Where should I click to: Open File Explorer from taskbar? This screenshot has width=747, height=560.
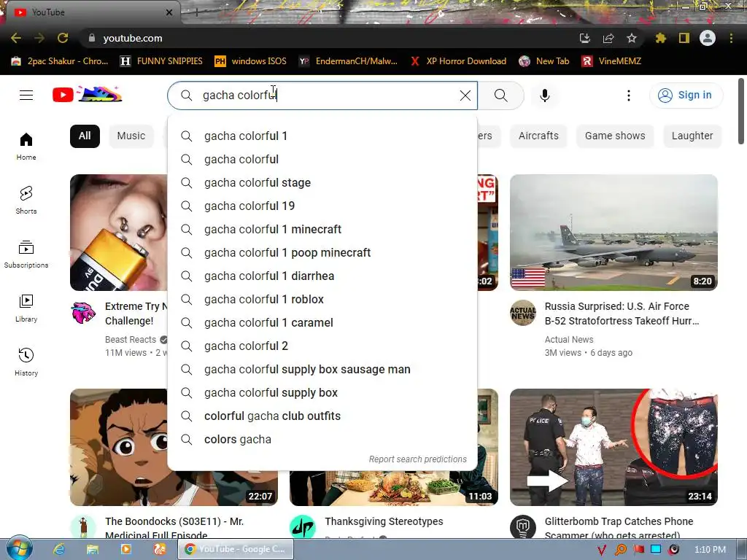click(93, 550)
